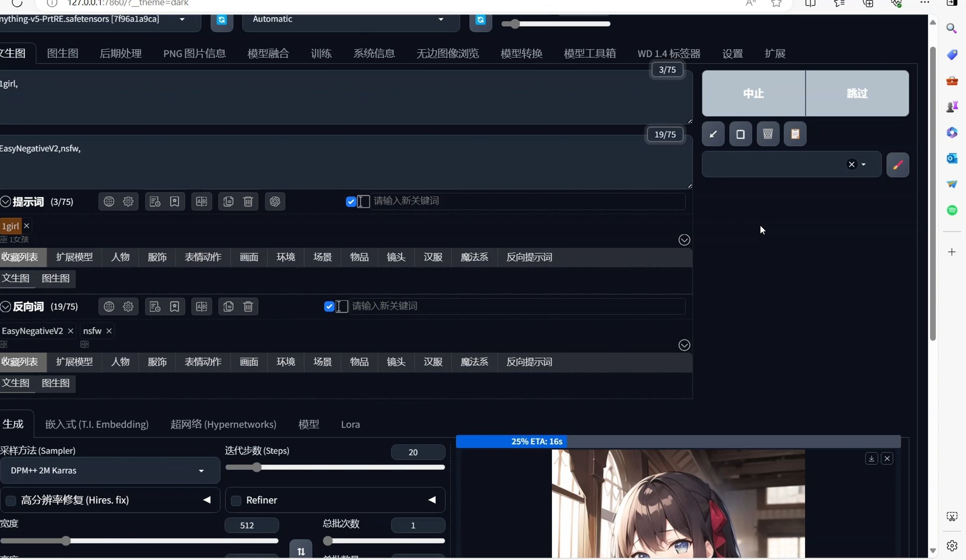Screen dimensions: 966x560
Task: Click the notepad styles icon under 跳过
Action: (795, 134)
